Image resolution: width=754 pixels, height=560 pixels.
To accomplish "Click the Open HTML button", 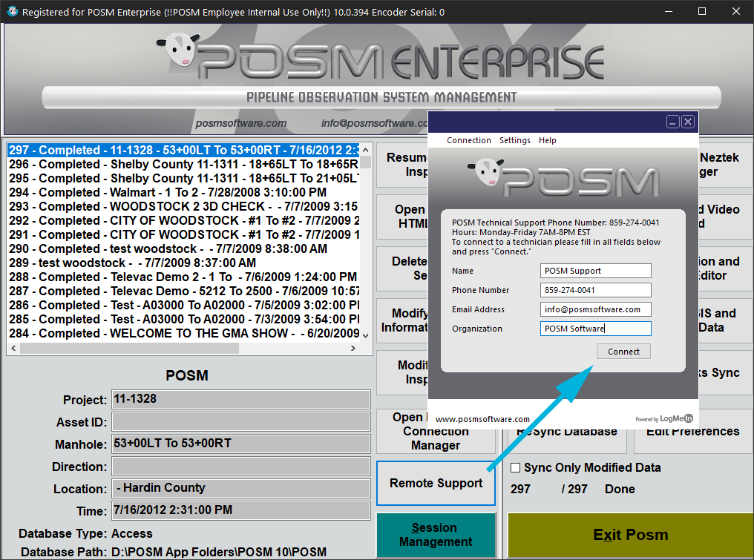I will click(x=403, y=217).
